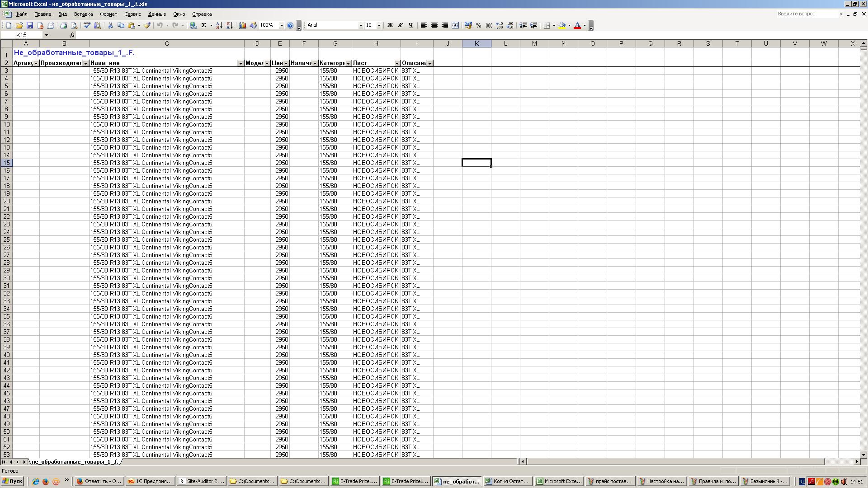Apply percent style format
The image size is (868, 488).
(x=478, y=25)
